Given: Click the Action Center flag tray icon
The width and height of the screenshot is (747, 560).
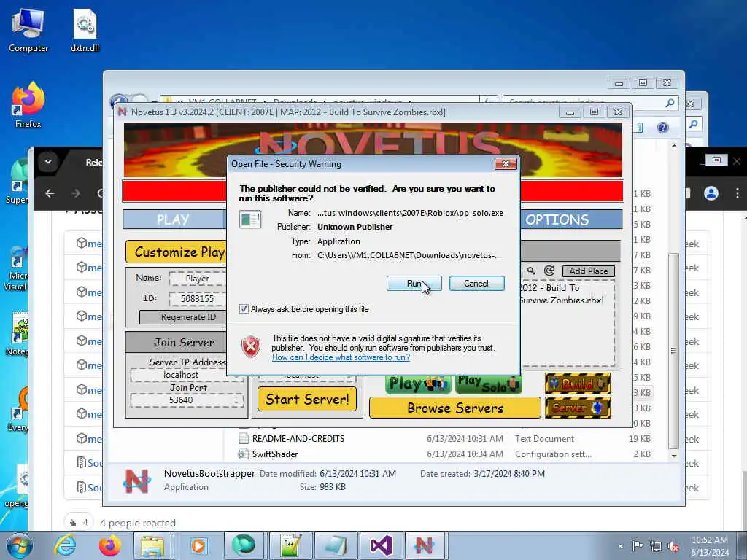Looking at the screenshot, I should click(x=638, y=546).
